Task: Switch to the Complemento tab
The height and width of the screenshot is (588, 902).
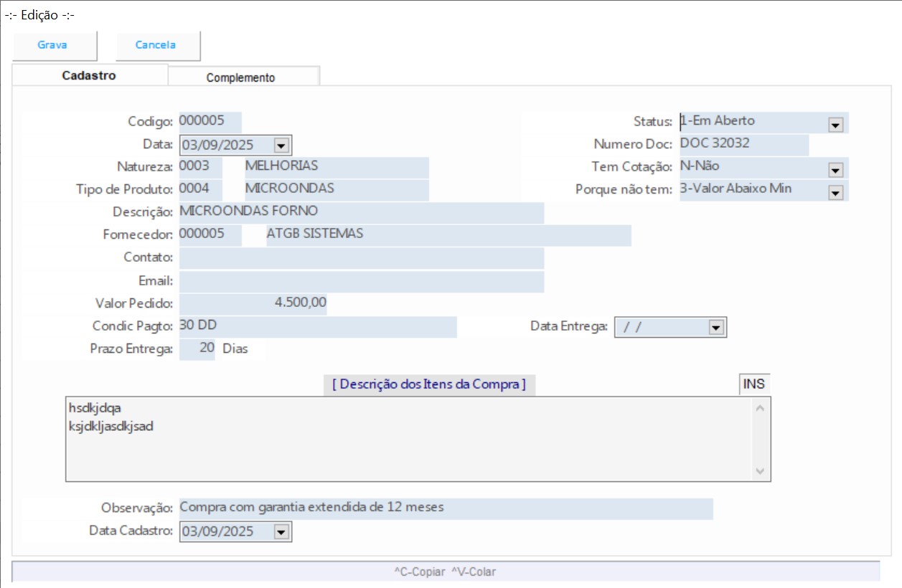Action: pos(240,77)
